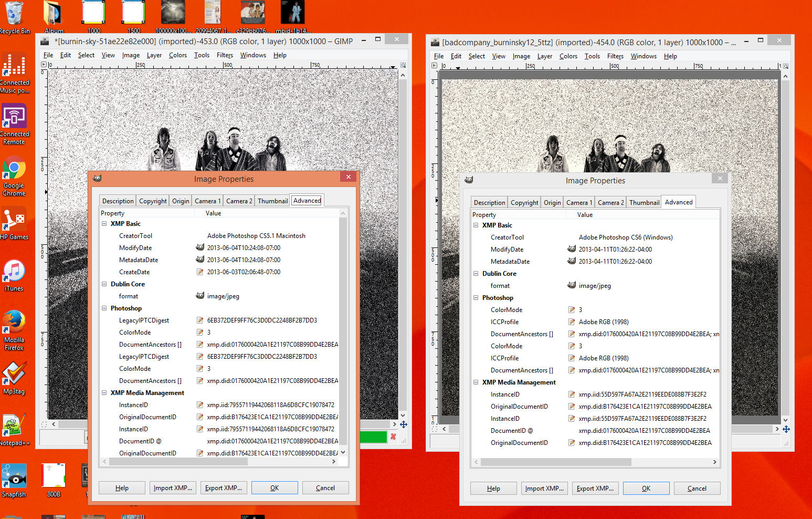Collapse Dublin Core group in left dialog
812x519 pixels.
point(104,284)
